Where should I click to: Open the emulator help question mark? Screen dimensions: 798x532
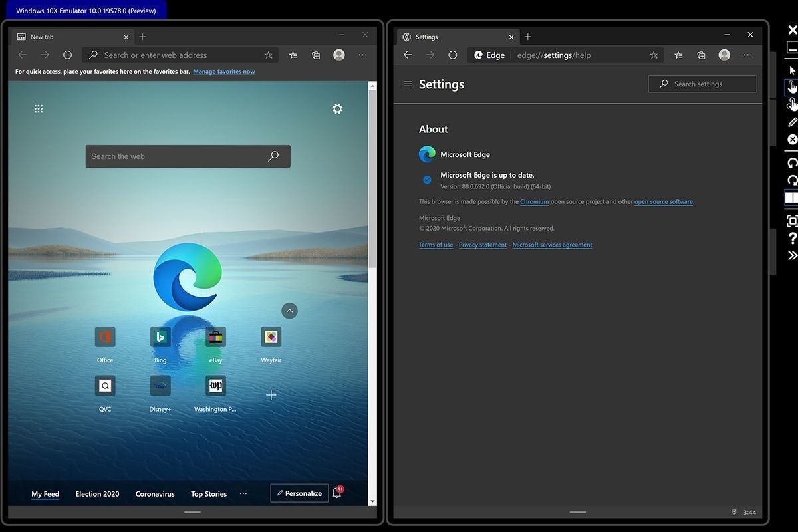coord(793,239)
